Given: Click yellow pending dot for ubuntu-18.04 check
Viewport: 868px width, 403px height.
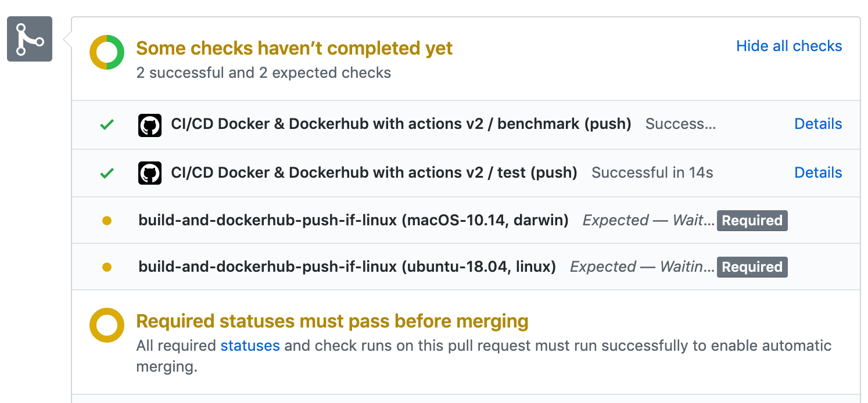Looking at the screenshot, I should click(x=107, y=267).
